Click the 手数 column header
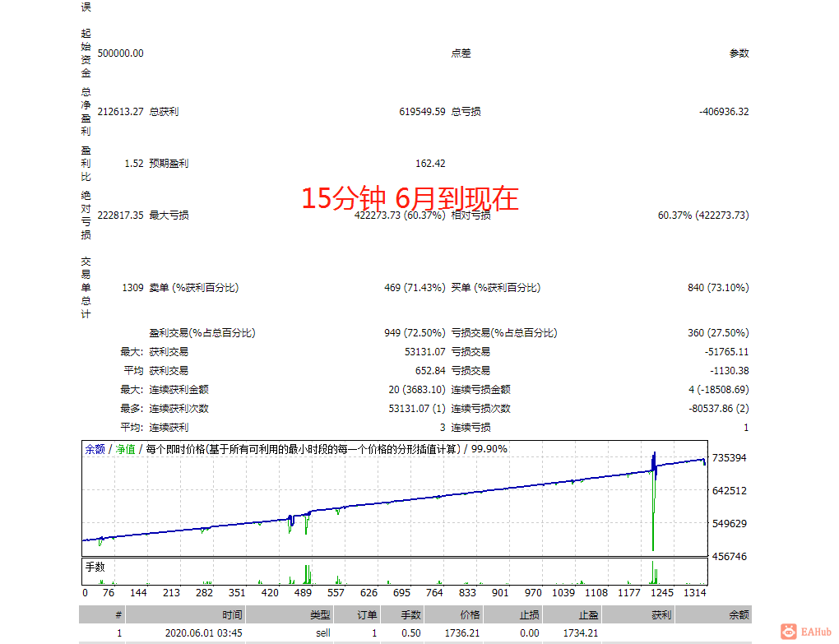 pyautogui.click(x=410, y=614)
